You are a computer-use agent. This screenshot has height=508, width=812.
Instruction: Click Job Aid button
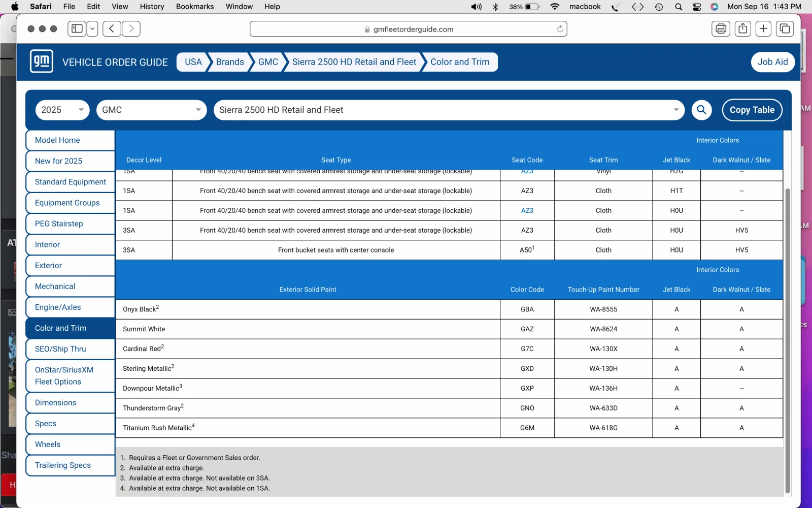point(772,62)
